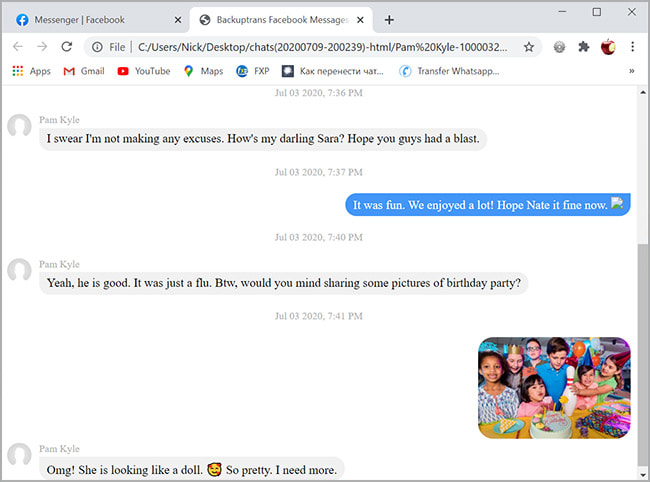Reload the current page
This screenshot has height=482, width=650.
tap(67, 47)
